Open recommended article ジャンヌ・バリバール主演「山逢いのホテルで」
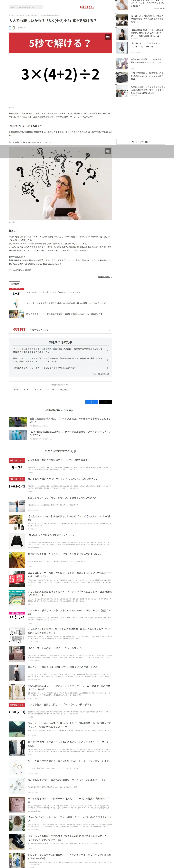174x868 pixels. pos(69,725)
